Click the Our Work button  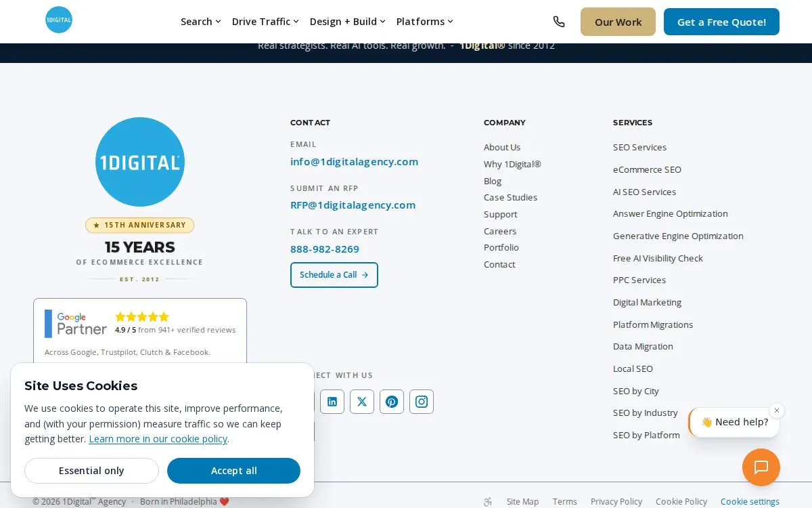click(x=618, y=22)
